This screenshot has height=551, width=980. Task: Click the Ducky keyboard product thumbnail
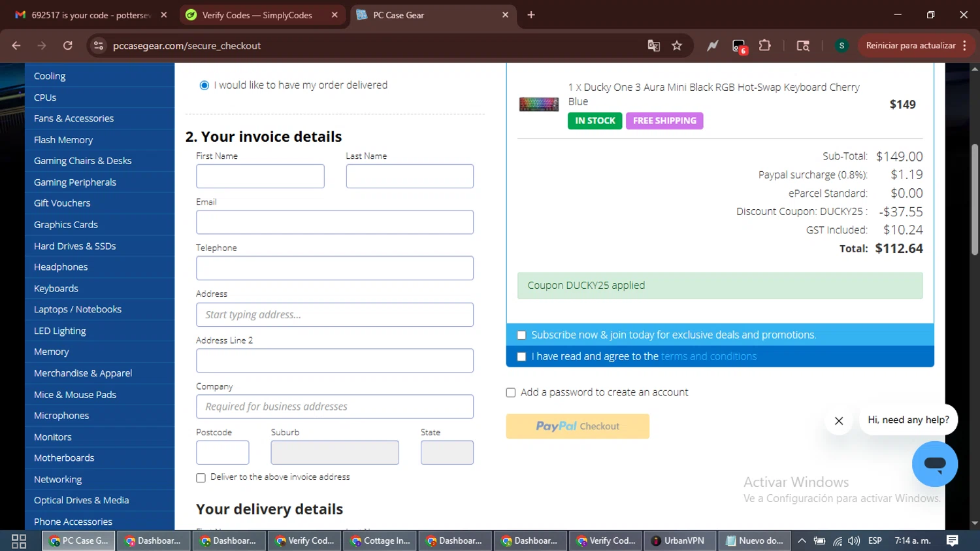pos(539,104)
